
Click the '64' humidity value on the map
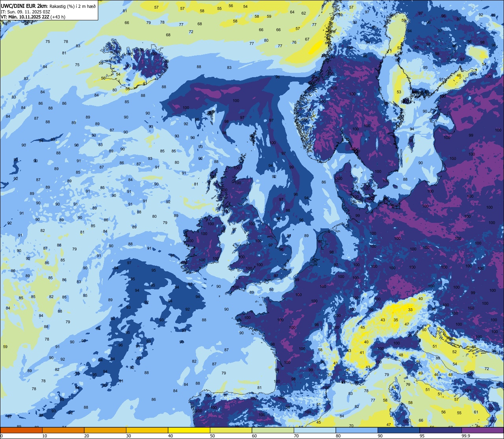(292, 12)
